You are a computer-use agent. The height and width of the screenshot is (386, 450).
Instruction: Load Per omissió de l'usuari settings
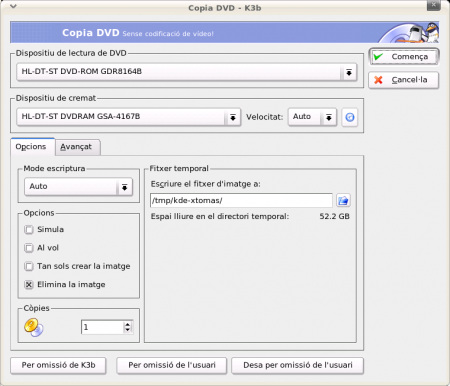pyautogui.click(x=172, y=365)
